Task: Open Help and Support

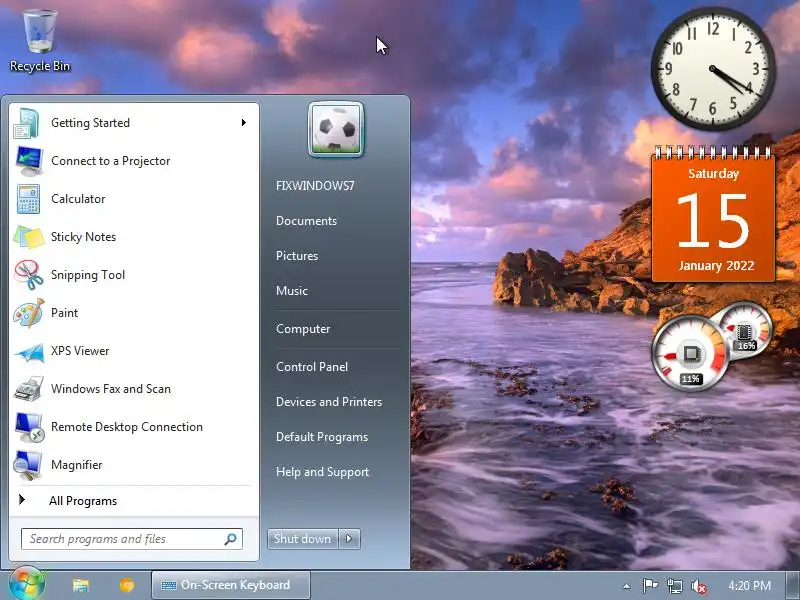Action: pyautogui.click(x=322, y=472)
